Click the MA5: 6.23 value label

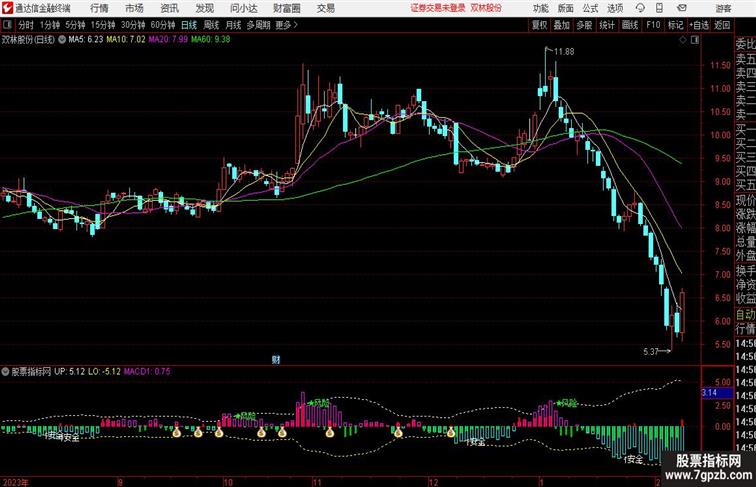pos(86,40)
